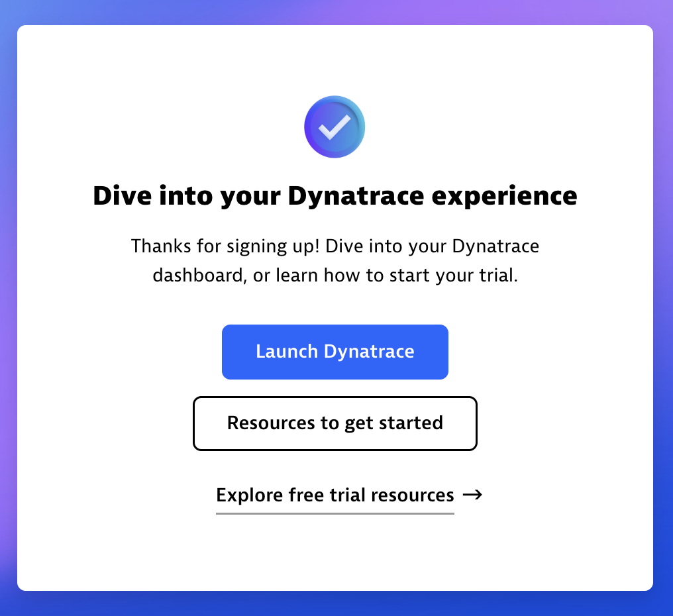The height and width of the screenshot is (616, 673).
Task: Click the underline beneath the trial resources link
Action: tap(334, 511)
